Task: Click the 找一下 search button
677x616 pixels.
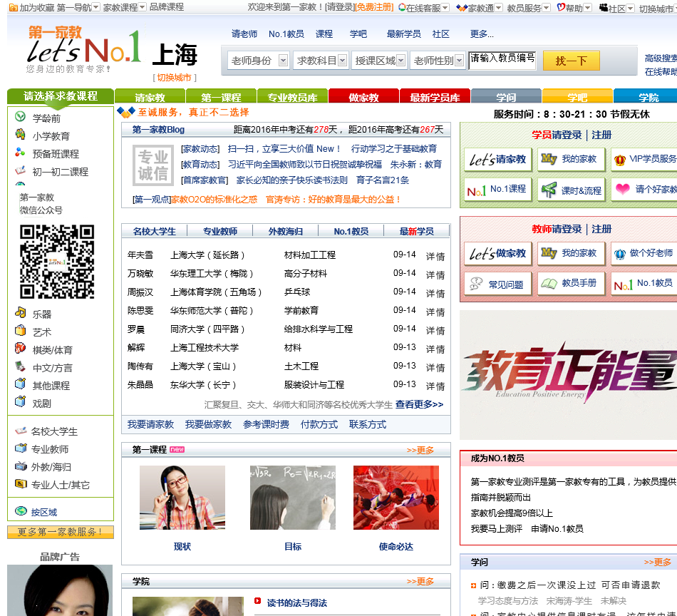Action: coord(572,61)
